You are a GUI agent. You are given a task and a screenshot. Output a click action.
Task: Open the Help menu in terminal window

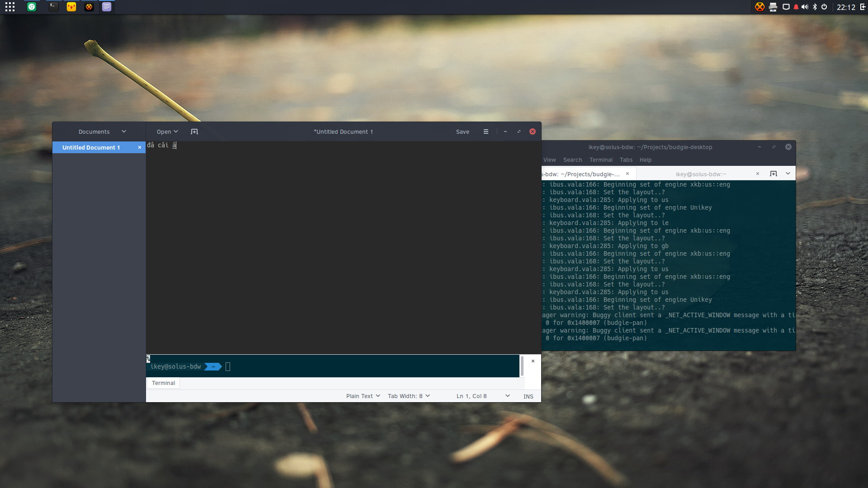click(646, 160)
